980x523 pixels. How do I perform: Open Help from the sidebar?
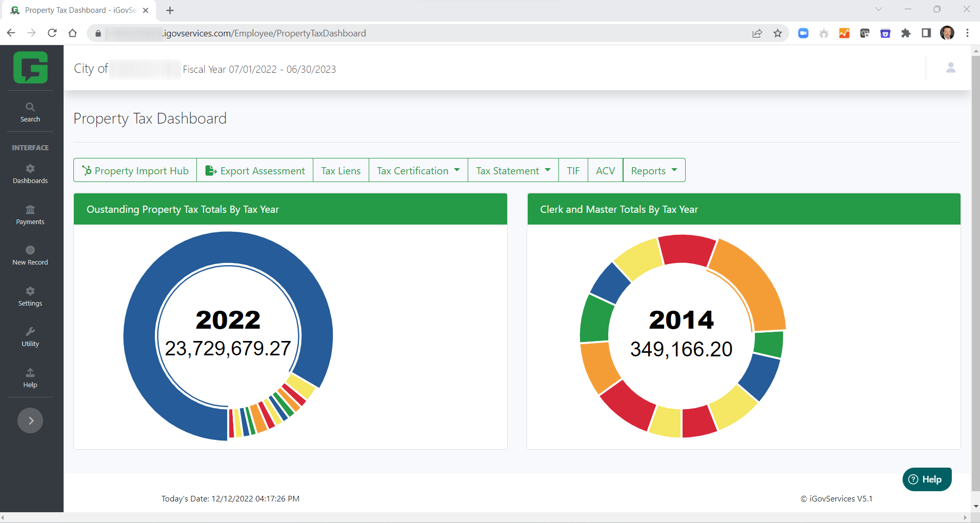[30, 377]
